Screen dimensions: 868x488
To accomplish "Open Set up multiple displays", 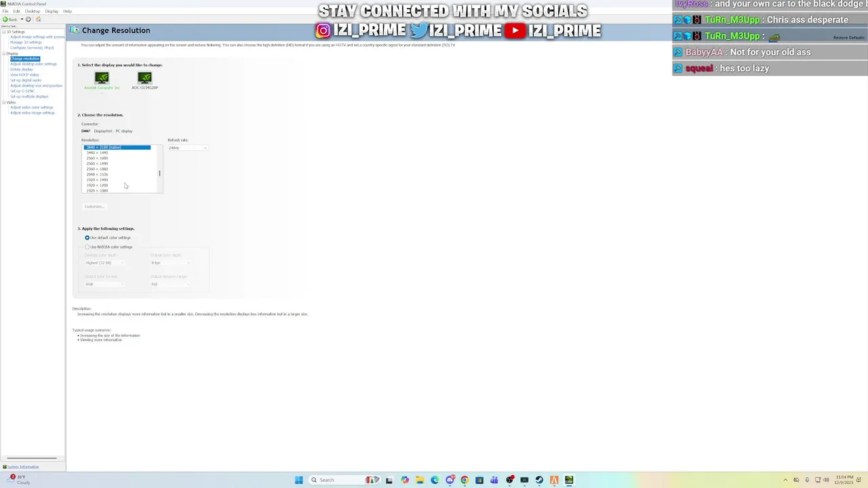I will (29, 97).
